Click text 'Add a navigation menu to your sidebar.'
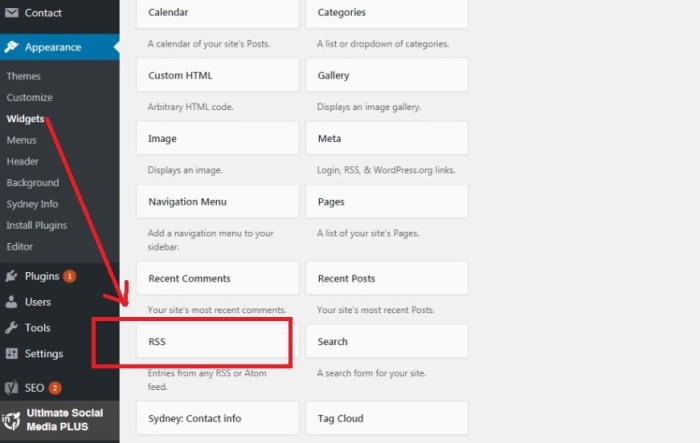The image size is (700, 443). click(x=211, y=240)
